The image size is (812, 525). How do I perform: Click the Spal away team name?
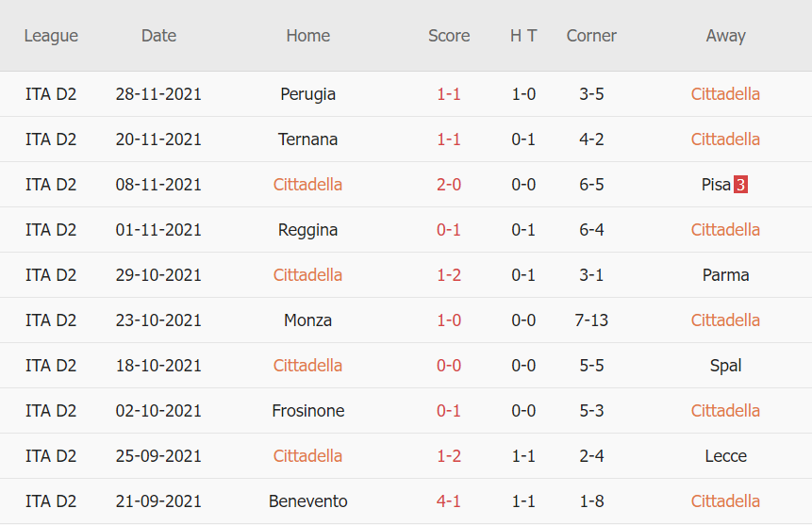pos(725,366)
